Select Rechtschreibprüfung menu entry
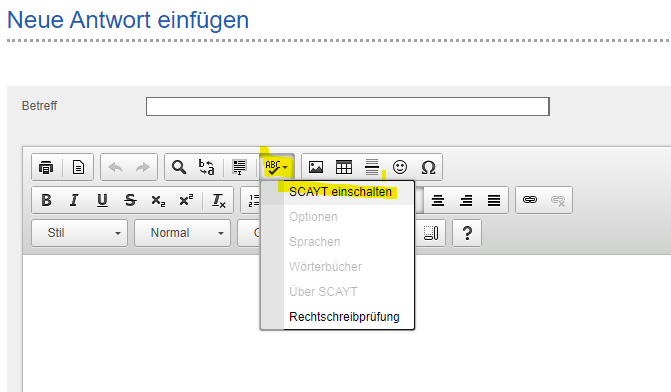 coord(337,317)
